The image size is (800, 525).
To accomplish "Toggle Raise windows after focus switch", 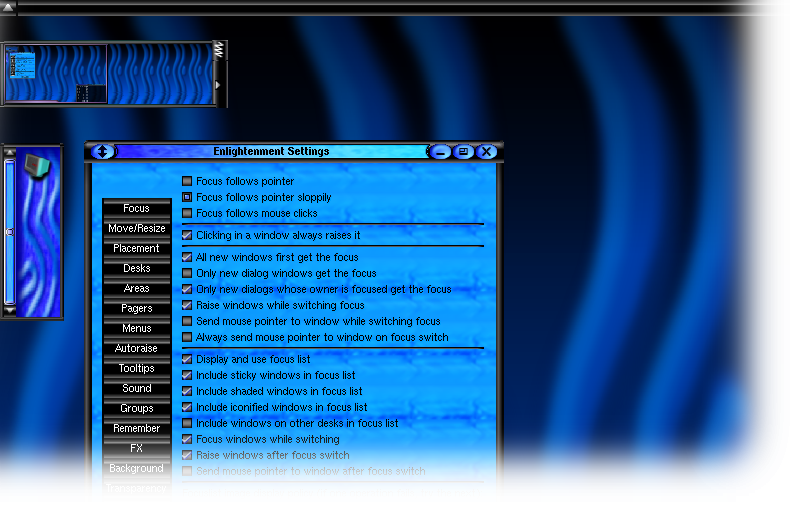I will click(x=187, y=455).
